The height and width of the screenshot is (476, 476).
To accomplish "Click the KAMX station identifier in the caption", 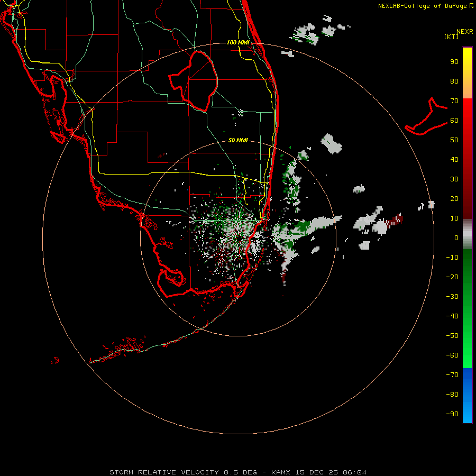I will tap(281, 472).
